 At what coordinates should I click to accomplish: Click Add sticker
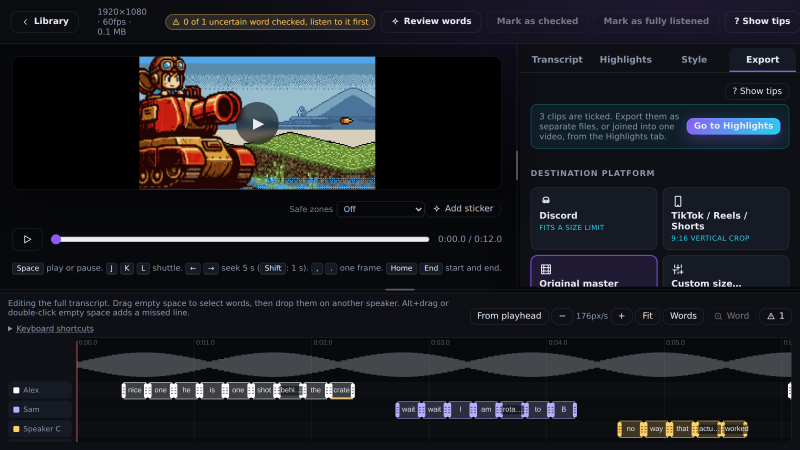point(463,209)
